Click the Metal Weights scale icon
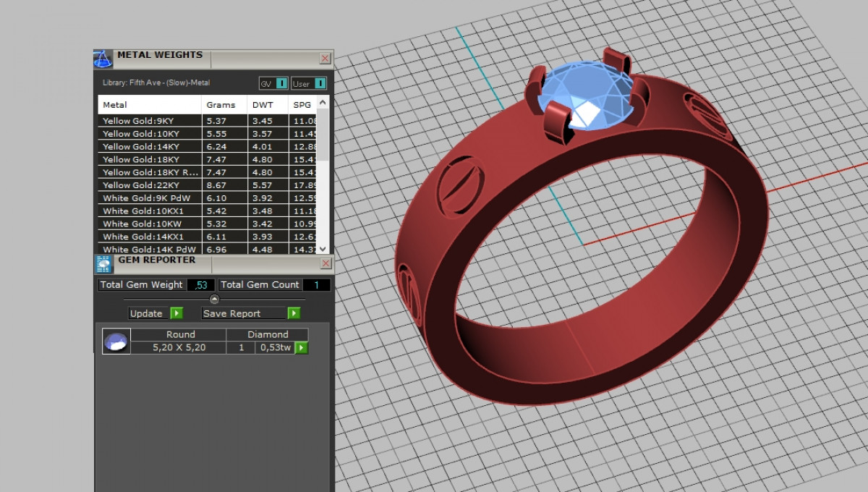The width and height of the screenshot is (868, 492). (103, 59)
